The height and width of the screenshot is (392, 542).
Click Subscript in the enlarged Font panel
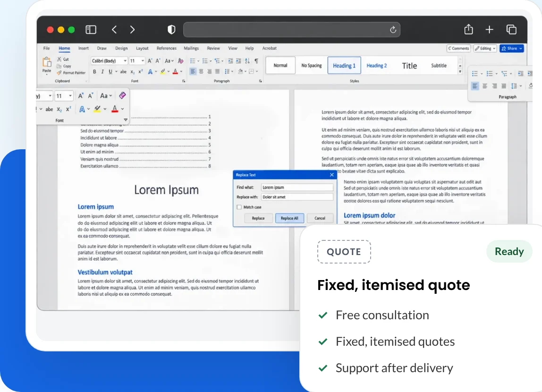(59, 109)
